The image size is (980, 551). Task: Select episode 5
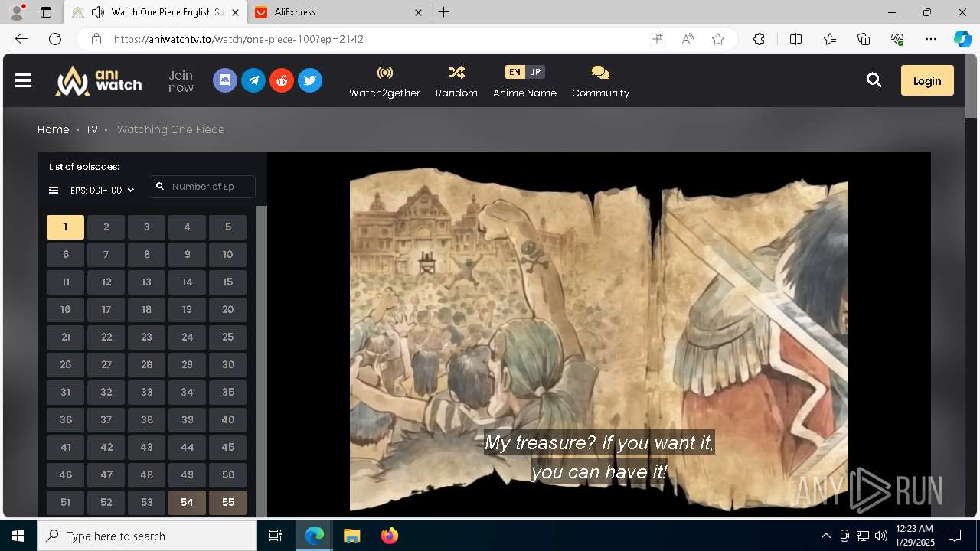click(227, 227)
